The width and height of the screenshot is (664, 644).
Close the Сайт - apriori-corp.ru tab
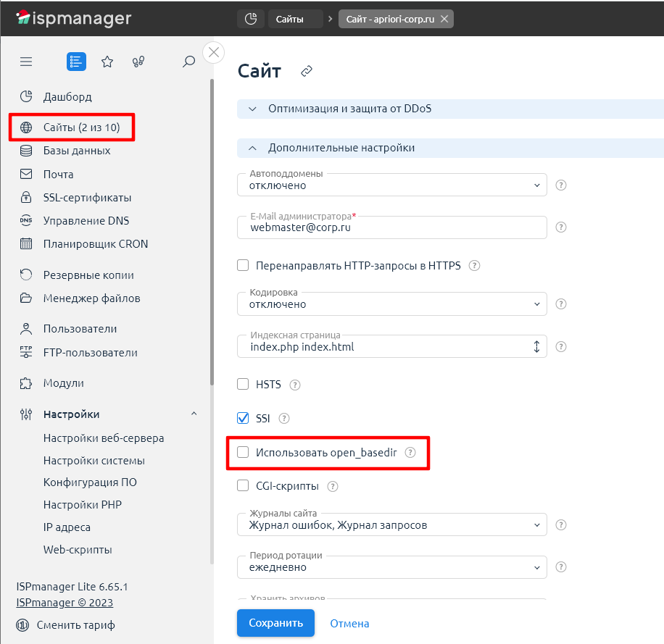pos(444,19)
